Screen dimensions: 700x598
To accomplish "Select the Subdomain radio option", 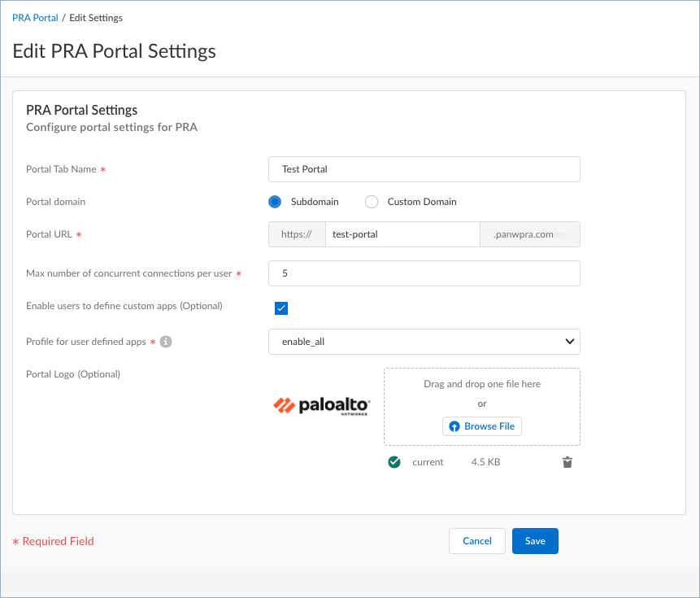I will coord(275,202).
